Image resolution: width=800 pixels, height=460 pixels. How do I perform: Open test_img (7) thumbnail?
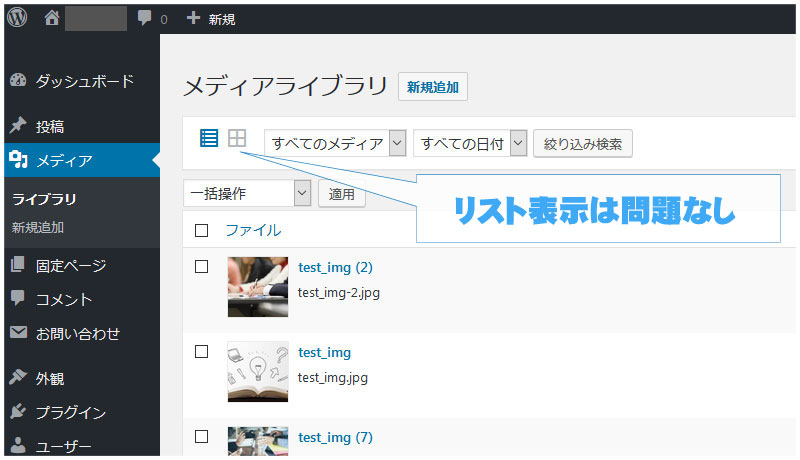[258, 441]
